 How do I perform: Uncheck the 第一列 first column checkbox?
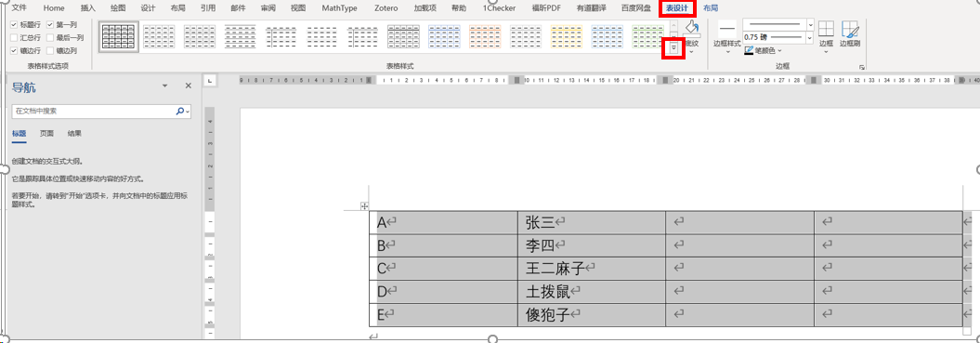[50, 24]
